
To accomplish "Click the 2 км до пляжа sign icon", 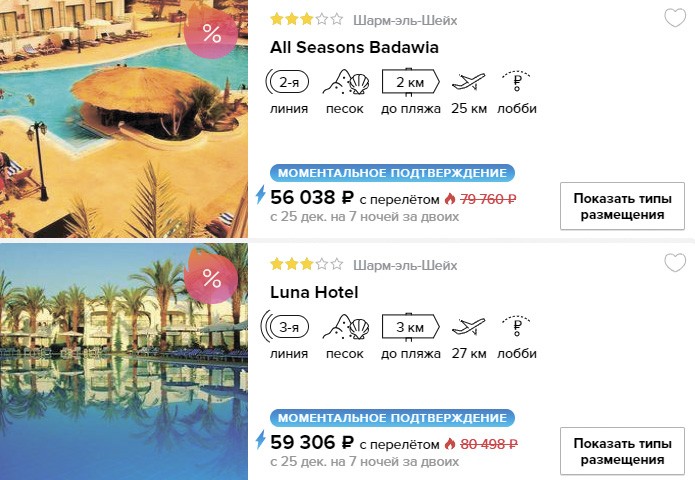I will [x=410, y=82].
